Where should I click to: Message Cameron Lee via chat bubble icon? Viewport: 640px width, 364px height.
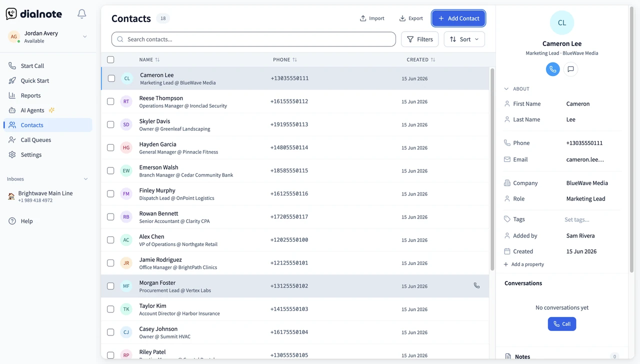pos(570,69)
